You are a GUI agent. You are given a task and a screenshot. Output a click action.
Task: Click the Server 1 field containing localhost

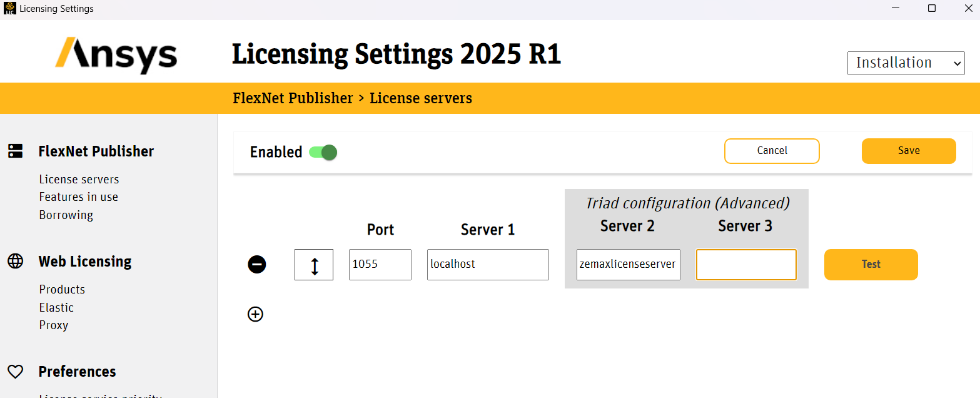pos(488,265)
